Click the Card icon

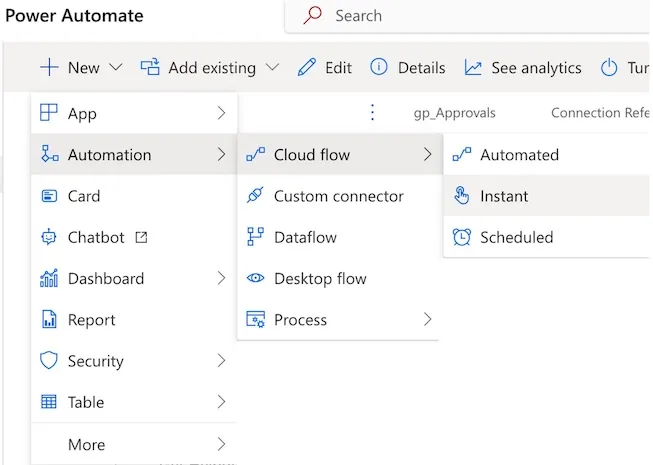click(49, 196)
